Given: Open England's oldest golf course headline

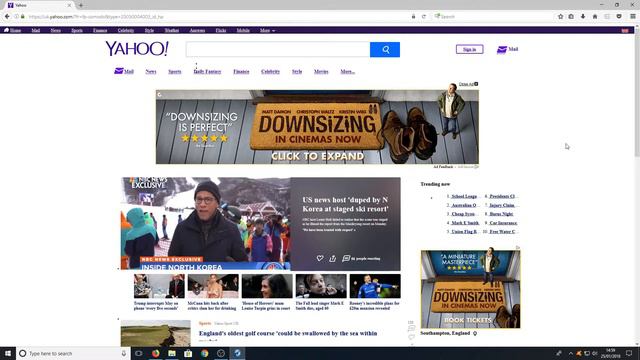Looking at the screenshot, I should (288, 333).
